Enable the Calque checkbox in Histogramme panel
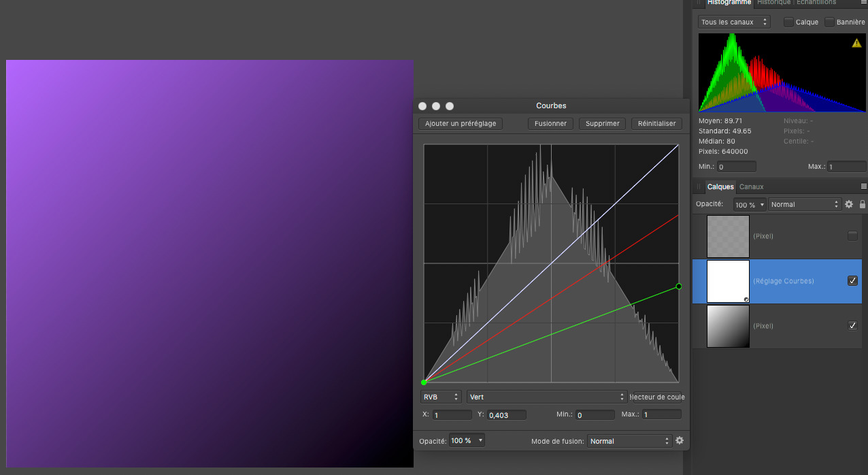This screenshot has height=475, width=868. [788, 22]
